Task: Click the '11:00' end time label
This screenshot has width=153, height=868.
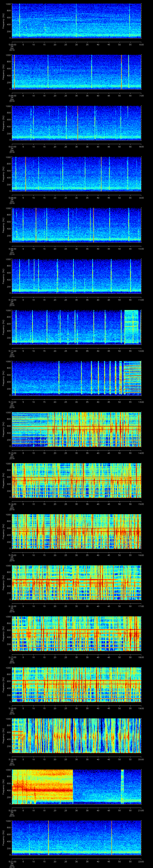Action: (x=141, y=300)
